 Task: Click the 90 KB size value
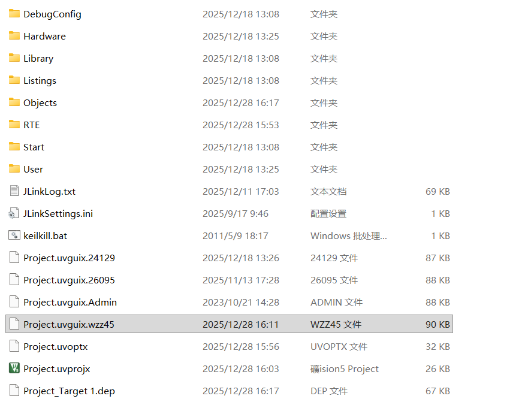click(x=437, y=324)
